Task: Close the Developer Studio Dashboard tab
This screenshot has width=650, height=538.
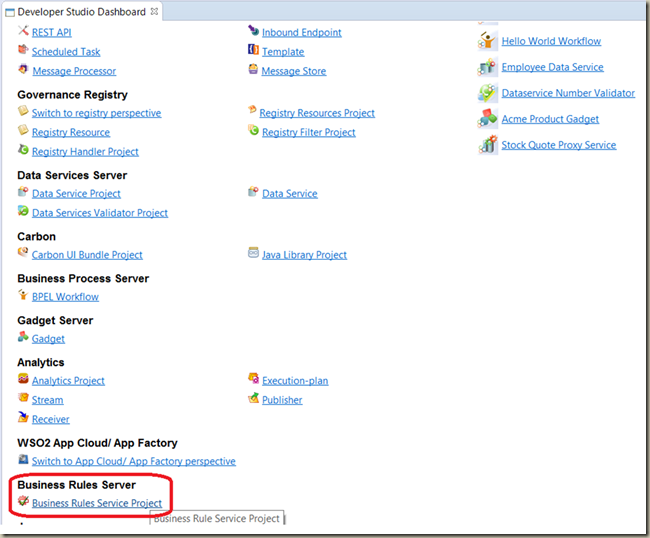Action: (x=155, y=12)
